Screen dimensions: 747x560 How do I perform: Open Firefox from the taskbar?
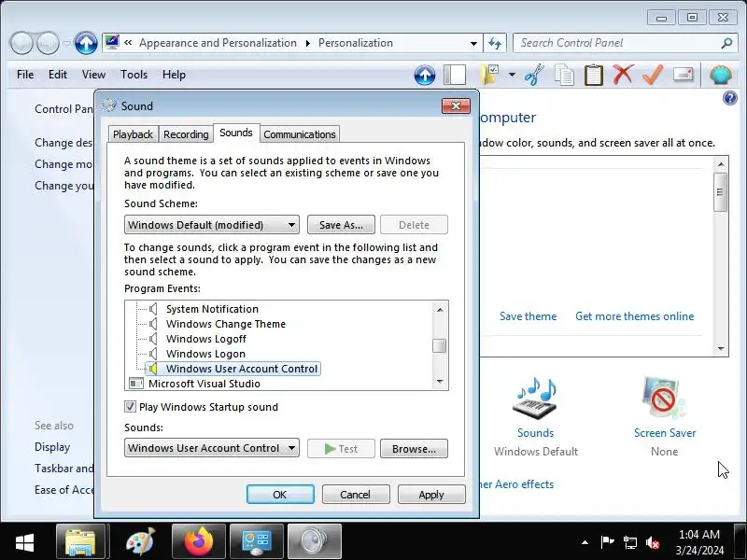tap(199, 541)
